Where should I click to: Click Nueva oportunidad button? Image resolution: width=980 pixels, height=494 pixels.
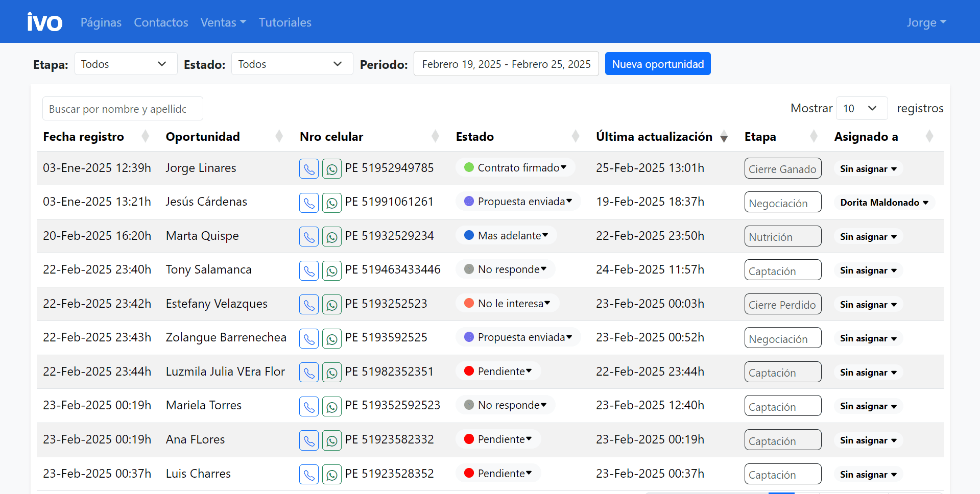tap(657, 64)
